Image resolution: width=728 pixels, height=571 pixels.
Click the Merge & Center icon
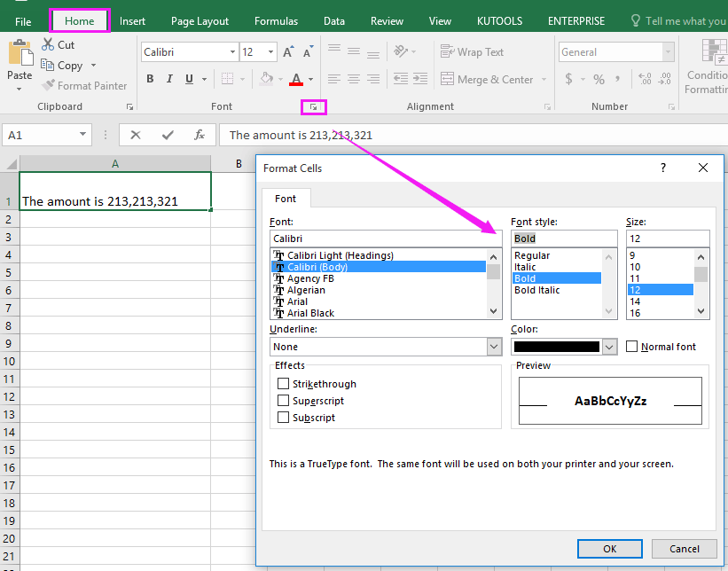pyautogui.click(x=447, y=79)
